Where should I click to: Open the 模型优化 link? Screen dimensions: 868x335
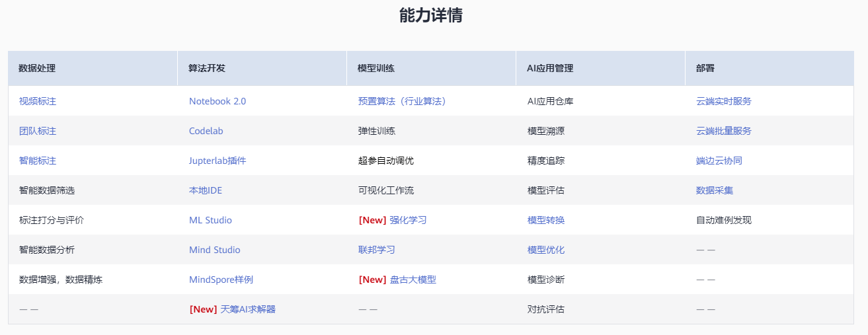546,250
